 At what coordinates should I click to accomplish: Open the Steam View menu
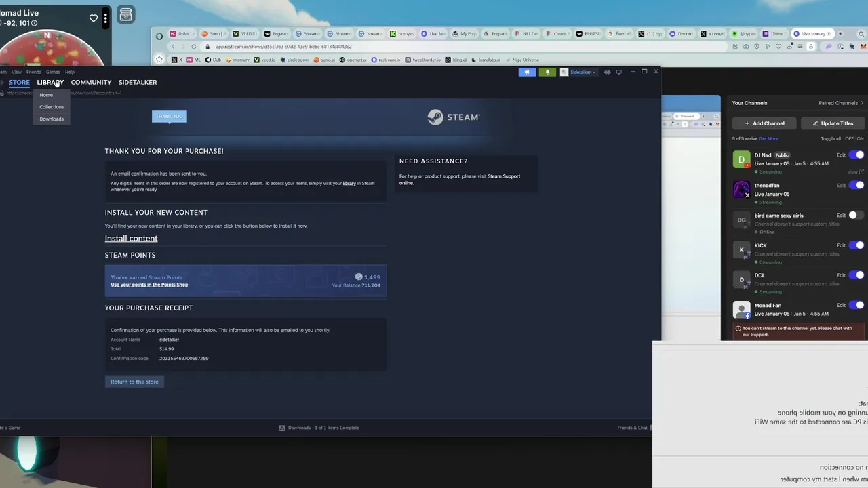click(16, 72)
